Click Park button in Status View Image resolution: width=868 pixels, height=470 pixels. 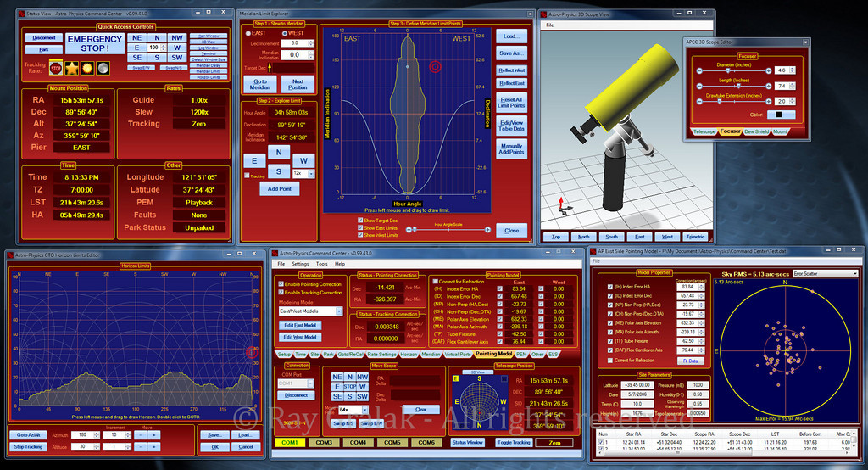44,49
